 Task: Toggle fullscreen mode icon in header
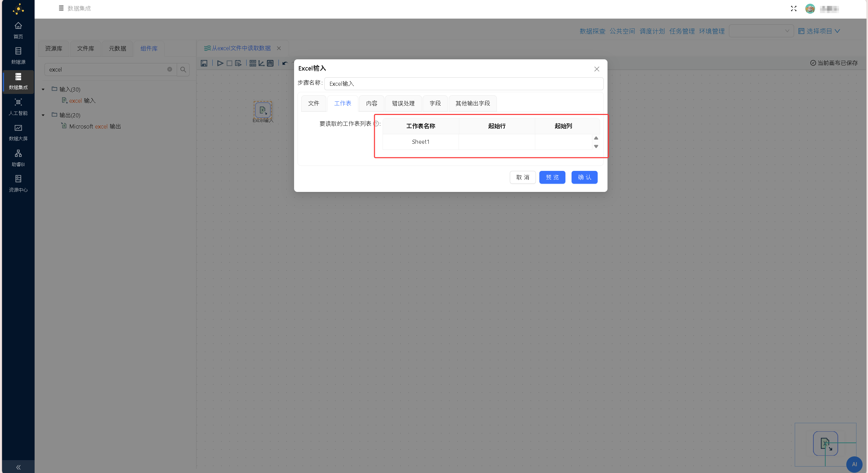click(793, 8)
